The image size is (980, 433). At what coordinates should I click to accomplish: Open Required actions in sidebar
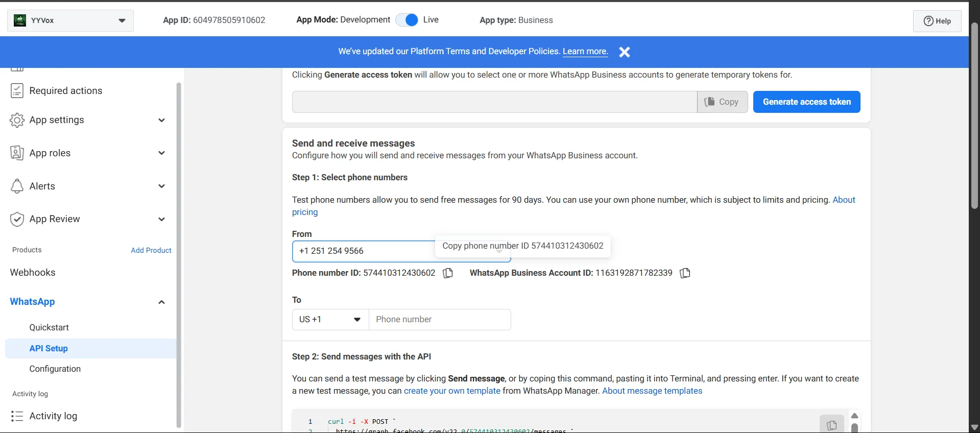click(66, 91)
